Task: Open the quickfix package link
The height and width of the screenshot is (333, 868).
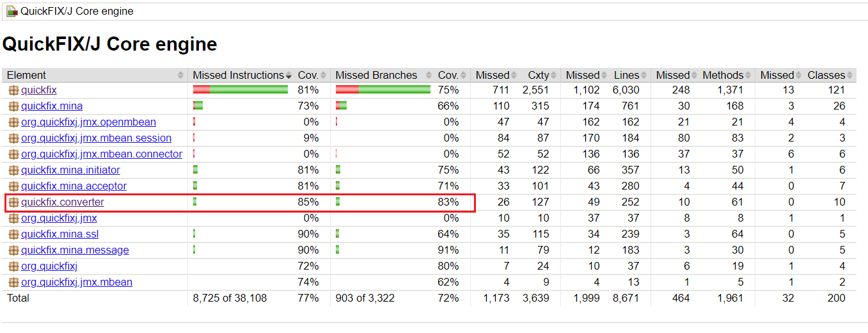Action: click(39, 90)
